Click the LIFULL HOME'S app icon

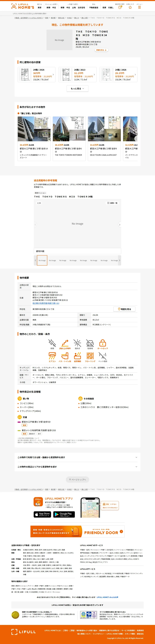click(x=38, y=501)
